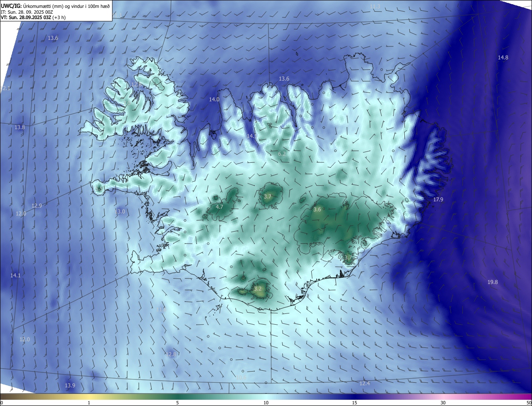This screenshot has height=406, width=532.
Task: Click the glacier value label 4.7
Action: click(219, 206)
